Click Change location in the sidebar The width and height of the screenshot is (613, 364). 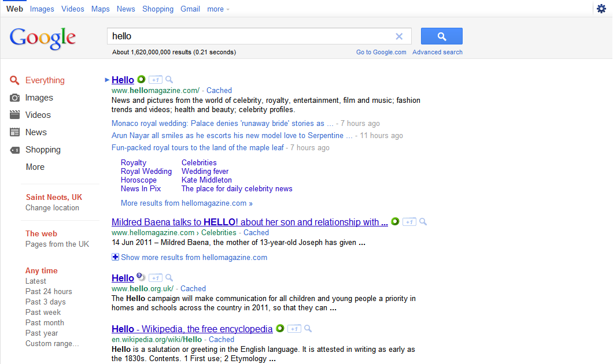53,208
